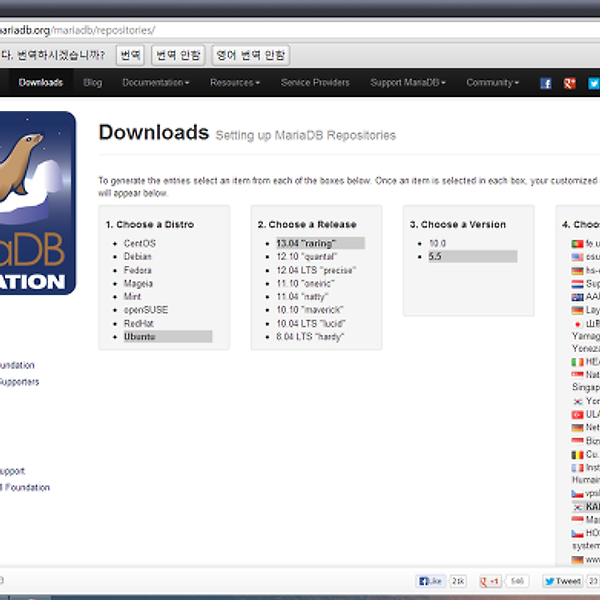Viewport: 600px width, 600px height.
Task: Click the 23 tweet count
Action: coord(593,581)
